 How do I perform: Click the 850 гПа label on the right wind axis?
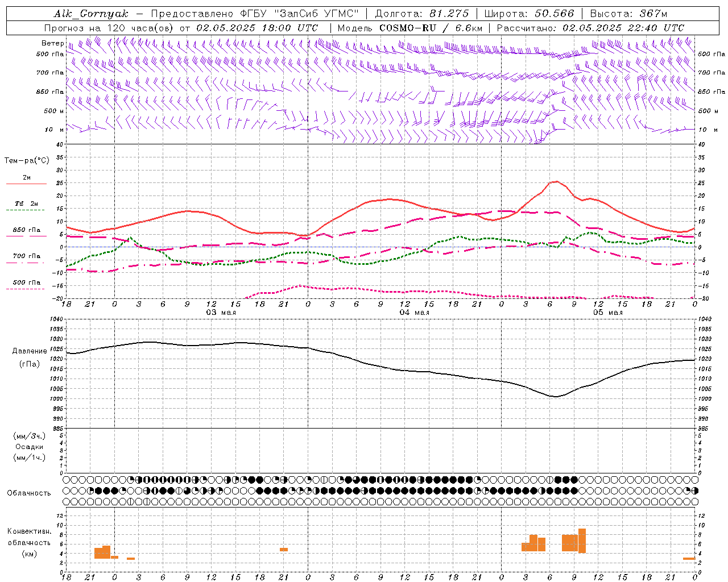click(712, 92)
